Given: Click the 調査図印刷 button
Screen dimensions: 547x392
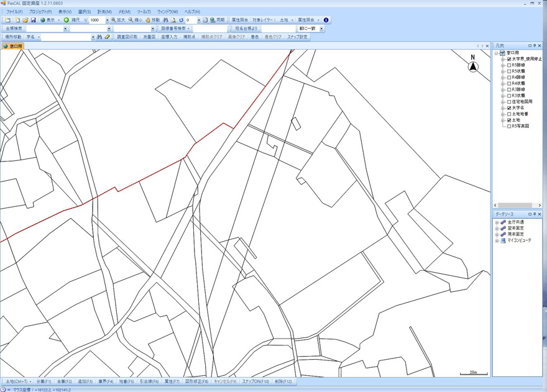Looking at the screenshot, I should click(x=127, y=37).
